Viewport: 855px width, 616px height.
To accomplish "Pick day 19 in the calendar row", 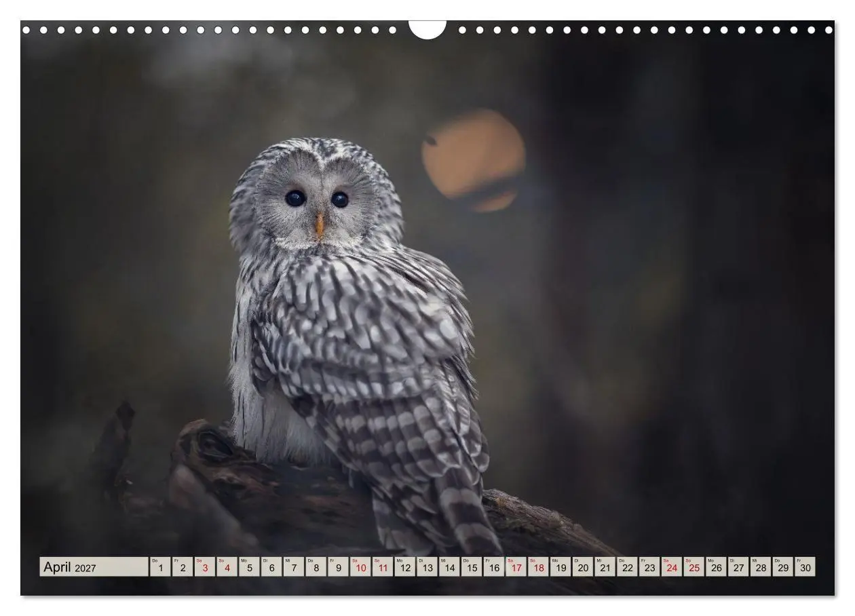I will coord(560,567).
